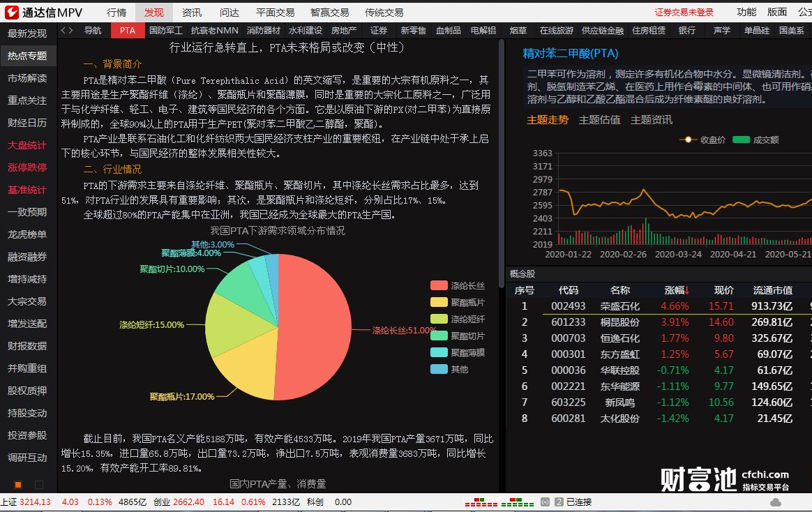
Task: Open 平面交易 menu
Action: click(275, 13)
